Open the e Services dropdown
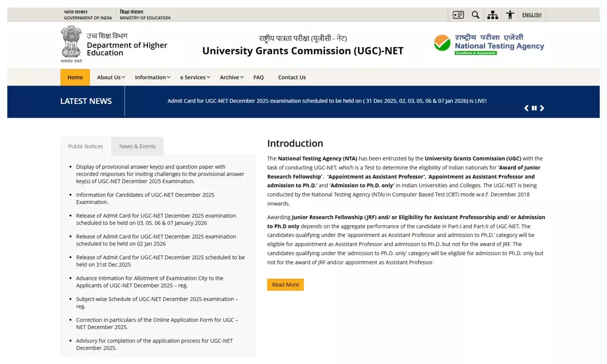The width and height of the screenshot is (607, 364). [x=195, y=77]
